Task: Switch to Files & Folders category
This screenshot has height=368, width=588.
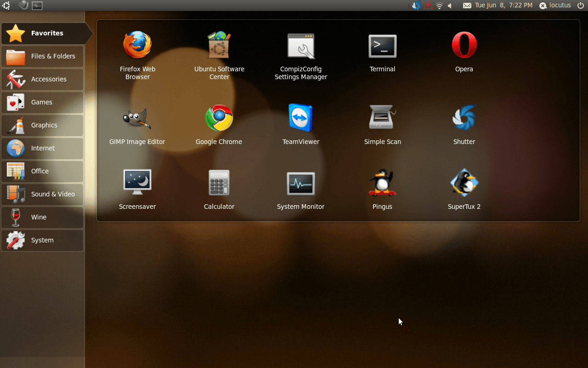Action: tap(42, 56)
